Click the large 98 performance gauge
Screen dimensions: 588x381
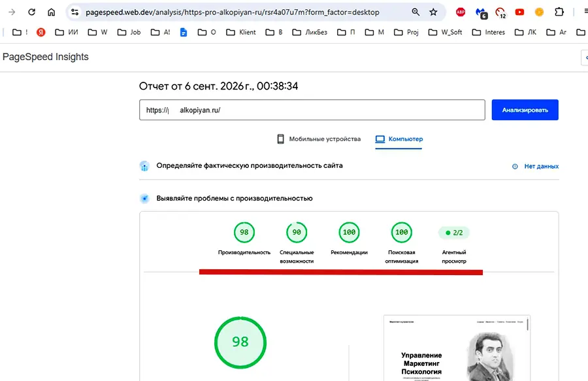[240, 342]
